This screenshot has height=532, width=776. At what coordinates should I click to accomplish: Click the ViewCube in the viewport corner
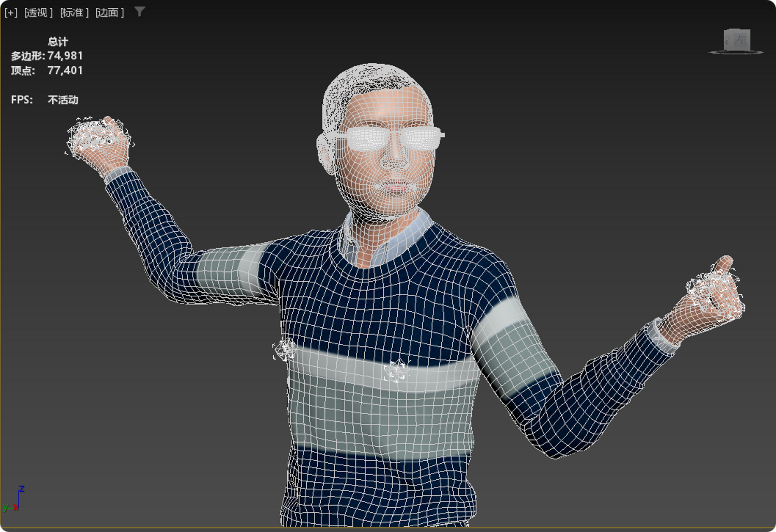(x=736, y=41)
